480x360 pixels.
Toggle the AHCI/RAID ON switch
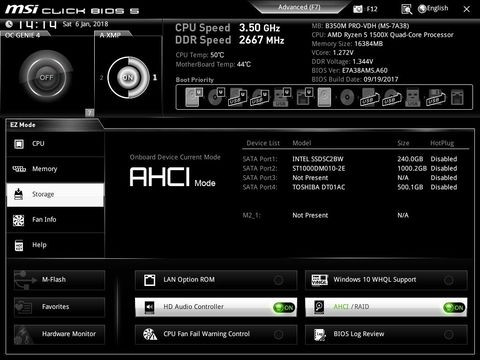pyautogui.click(x=454, y=307)
